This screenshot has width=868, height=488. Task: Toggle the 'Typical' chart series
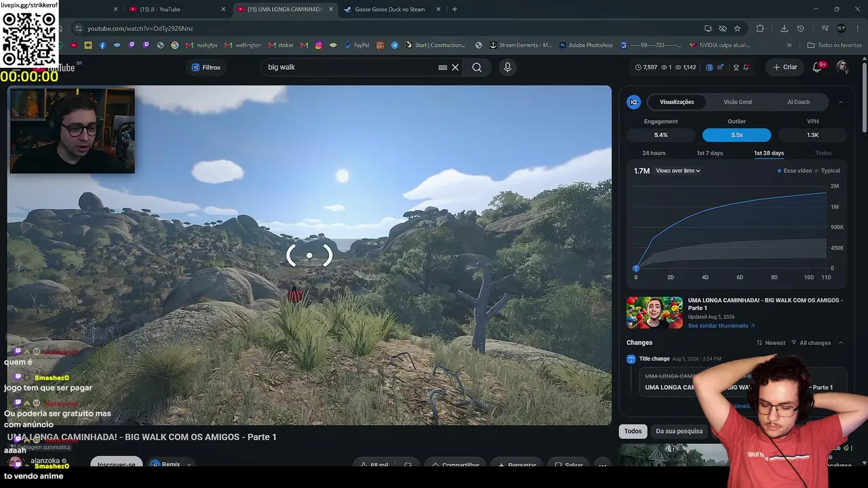coord(828,171)
